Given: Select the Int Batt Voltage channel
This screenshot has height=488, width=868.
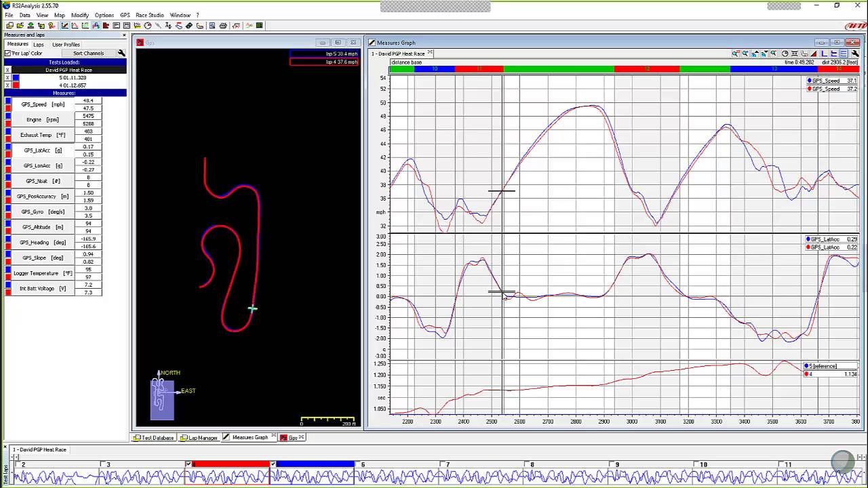Looking at the screenshot, I should click(x=43, y=288).
